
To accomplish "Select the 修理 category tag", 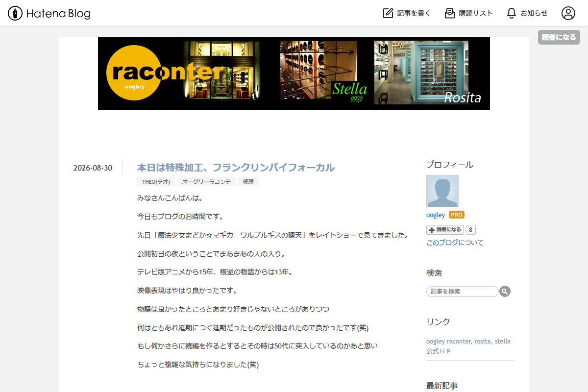I will (248, 182).
